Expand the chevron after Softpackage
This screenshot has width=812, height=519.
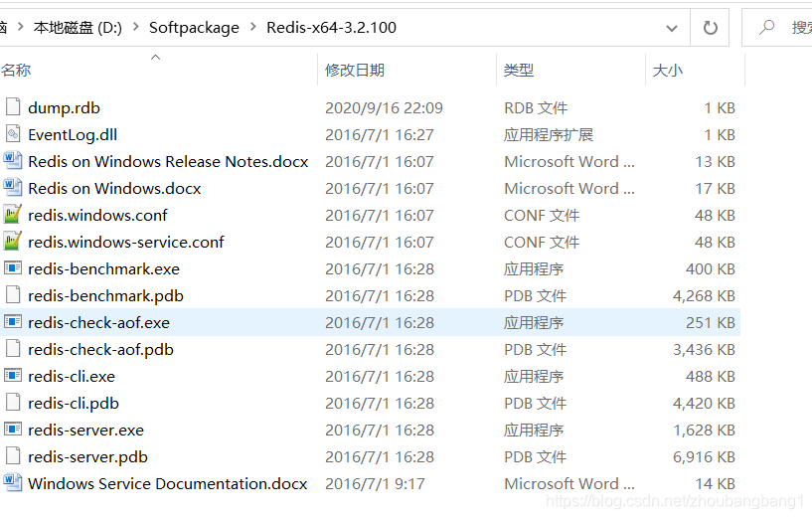coord(253,27)
